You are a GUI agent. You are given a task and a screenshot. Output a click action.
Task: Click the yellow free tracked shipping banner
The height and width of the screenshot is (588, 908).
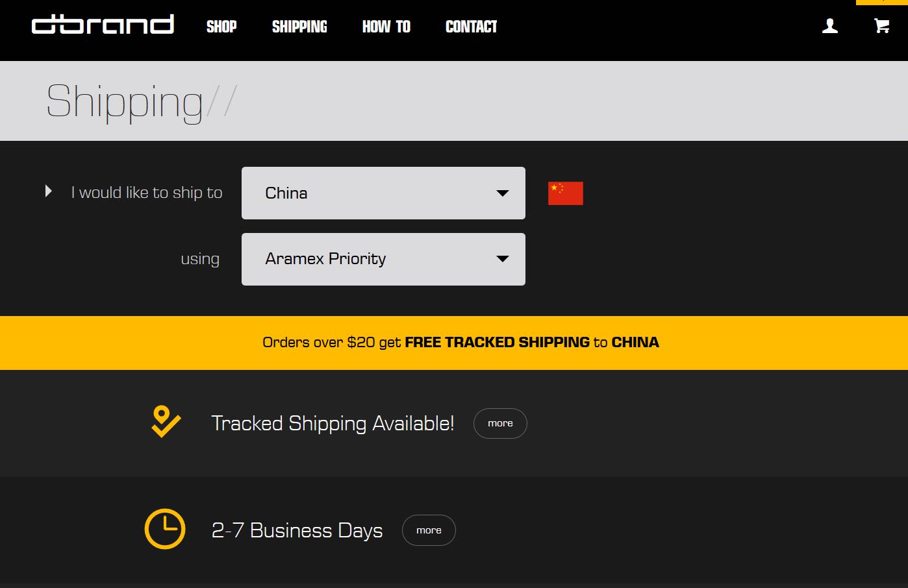pyautogui.click(x=460, y=343)
